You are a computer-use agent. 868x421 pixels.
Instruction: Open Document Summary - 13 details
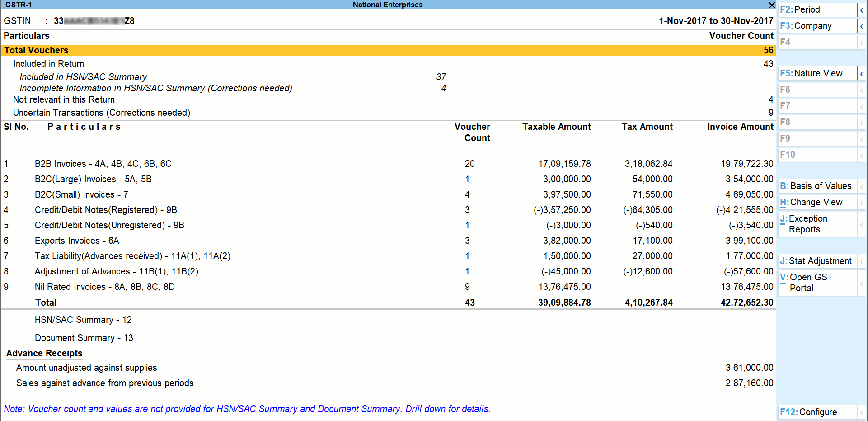point(84,338)
